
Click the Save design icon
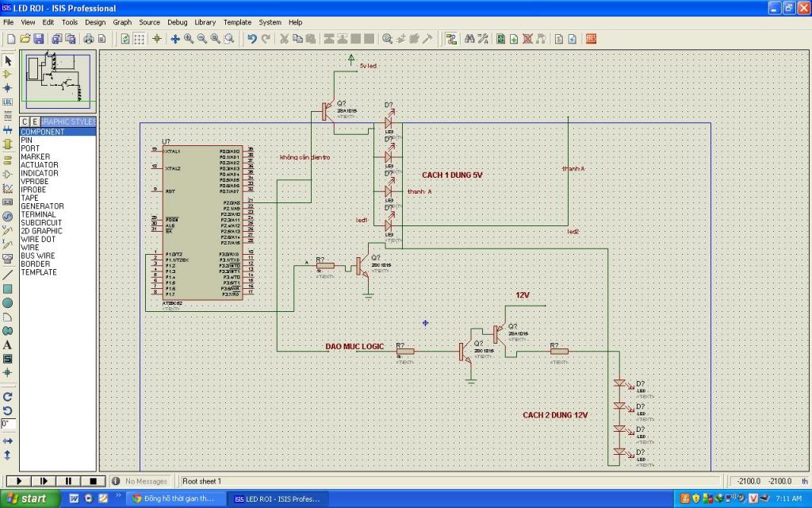(38, 38)
